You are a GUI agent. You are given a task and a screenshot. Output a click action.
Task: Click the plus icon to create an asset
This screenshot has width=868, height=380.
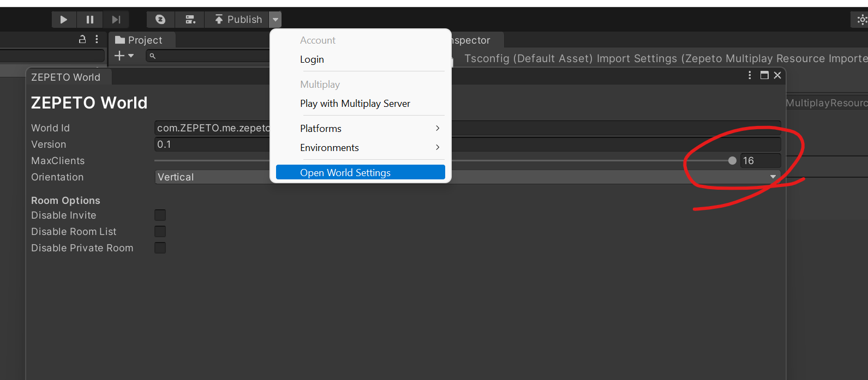[119, 56]
